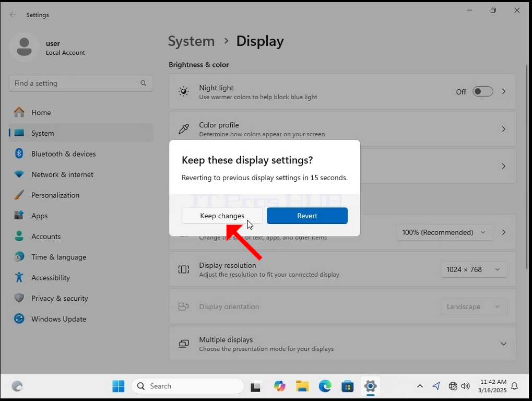
Task: Open Color profile chevron arrow
Action: pyautogui.click(x=503, y=129)
